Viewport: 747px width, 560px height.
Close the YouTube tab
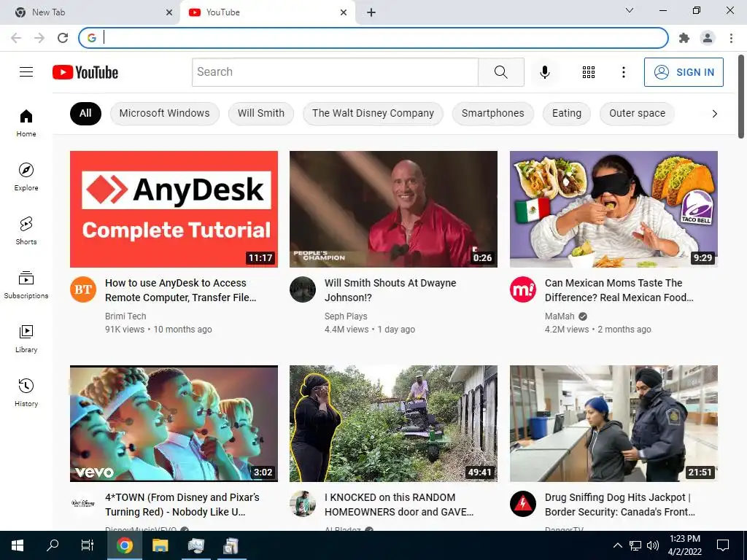[344, 12]
